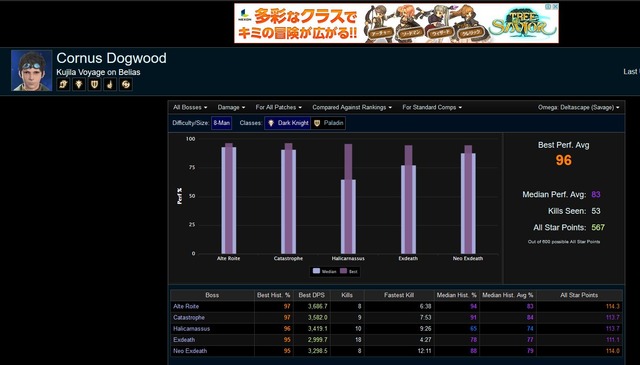Sort by the Best DPS column header

click(x=311, y=295)
